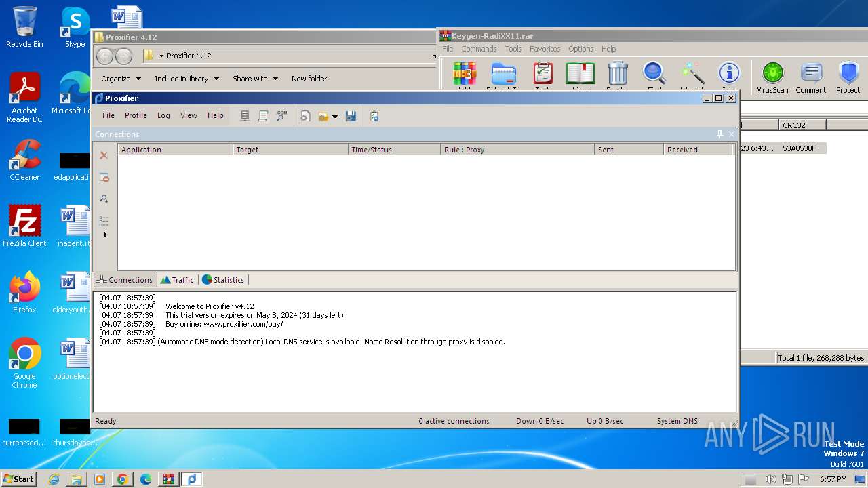The image size is (868, 488).
Task: Click the red X close-connection icon
Action: 104,155
